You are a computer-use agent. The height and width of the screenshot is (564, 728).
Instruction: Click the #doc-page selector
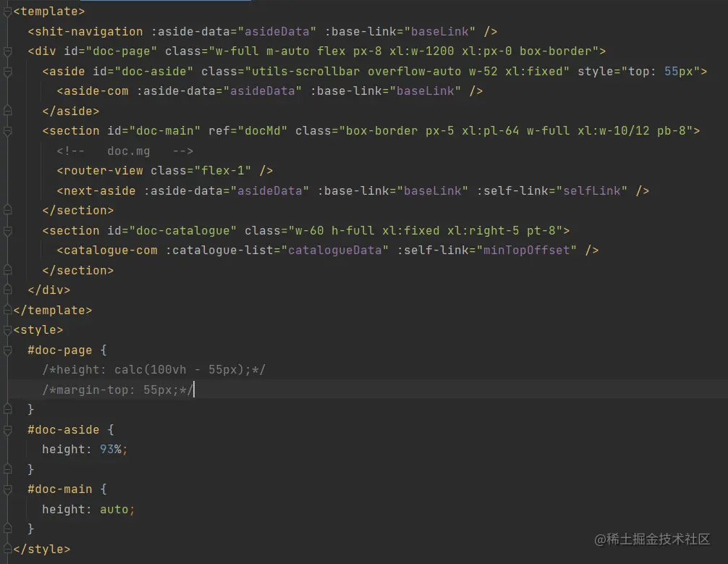(x=60, y=350)
